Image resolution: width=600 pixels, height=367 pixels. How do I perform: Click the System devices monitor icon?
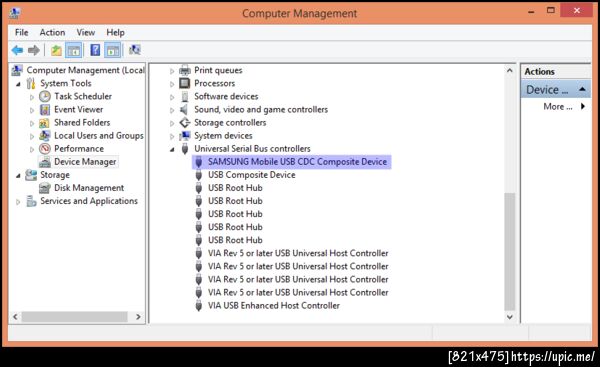[x=185, y=135]
